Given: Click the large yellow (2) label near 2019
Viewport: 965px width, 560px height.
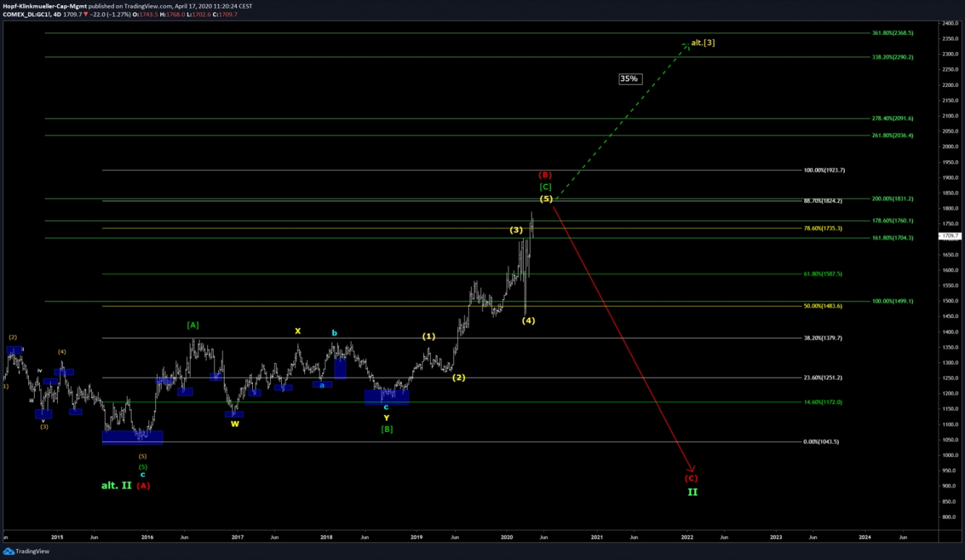Looking at the screenshot, I should [x=459, y=377].
